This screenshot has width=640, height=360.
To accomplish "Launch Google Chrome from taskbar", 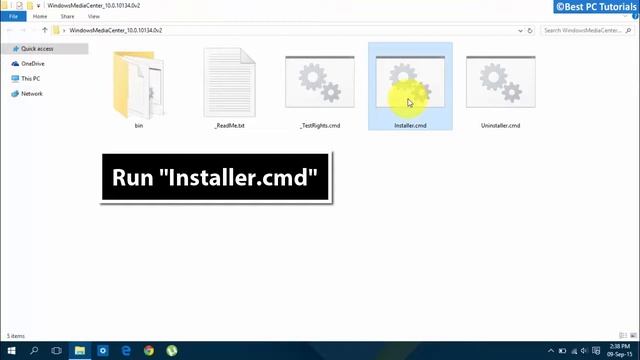I will pos(149,351).
